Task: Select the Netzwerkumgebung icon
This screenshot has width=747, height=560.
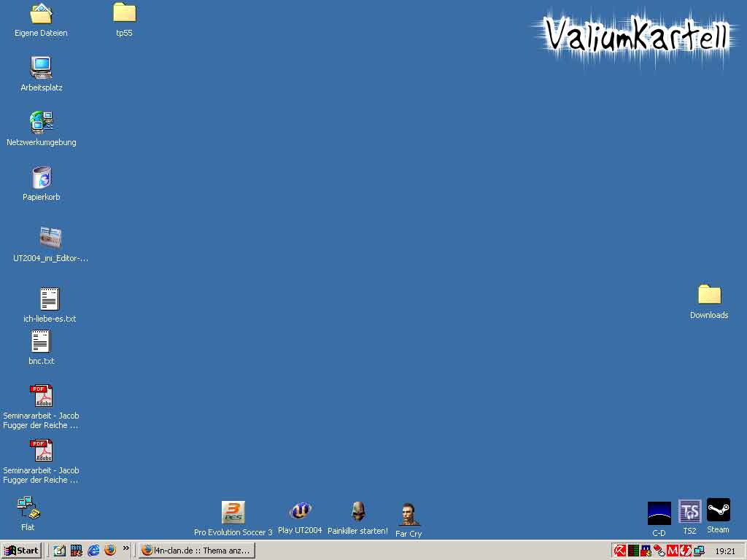Action: click(x=42, y=122)
